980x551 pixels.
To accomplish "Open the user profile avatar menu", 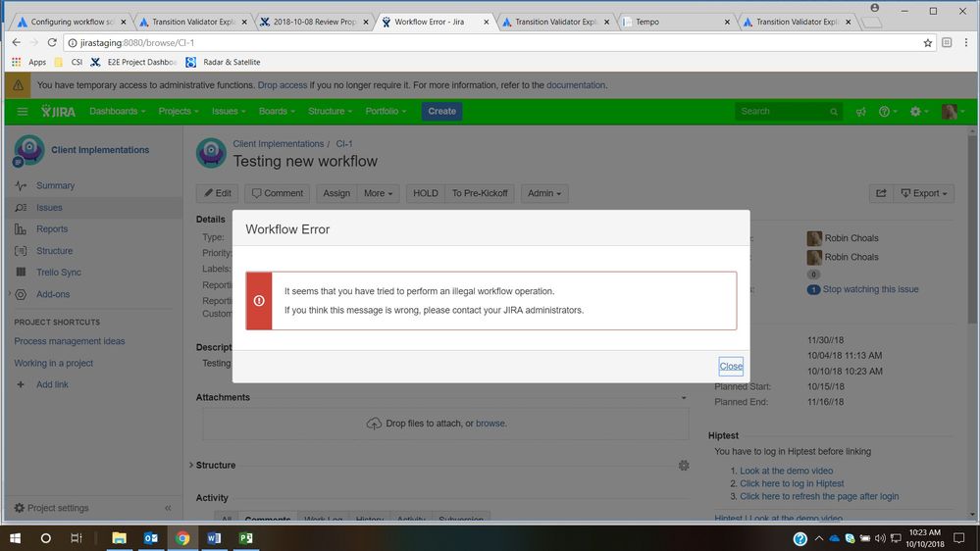I will click(x=954, y=111).
